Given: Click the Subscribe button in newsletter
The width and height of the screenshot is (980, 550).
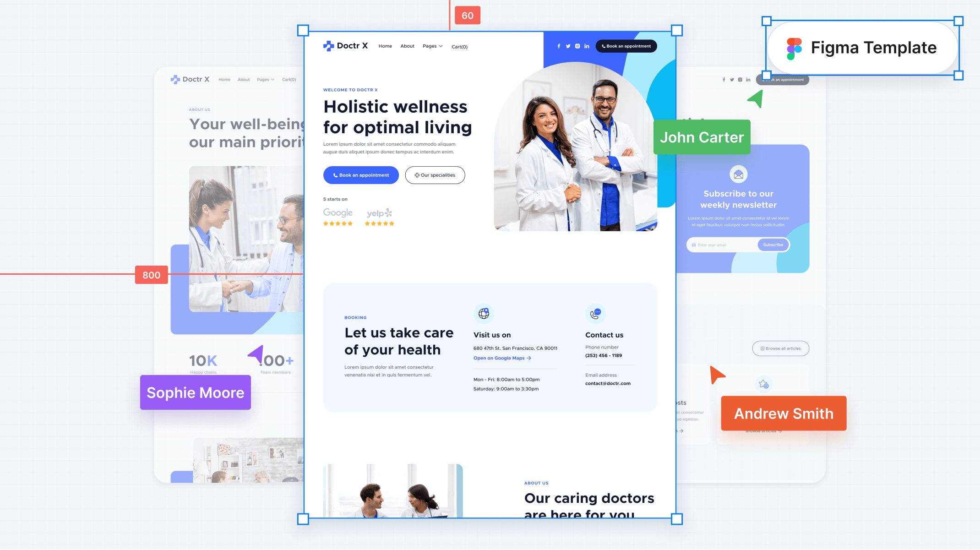Looking at the screenshot, I should pos(773,245).
